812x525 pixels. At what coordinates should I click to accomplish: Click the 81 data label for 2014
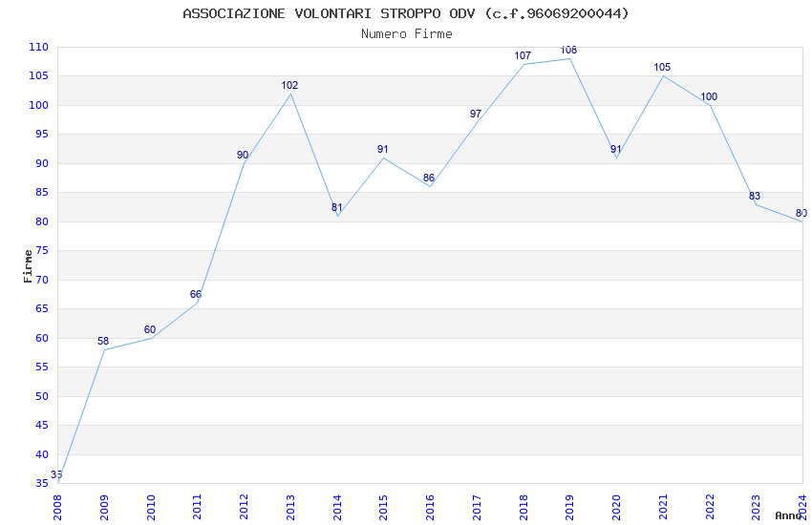[x=337, y=207]
